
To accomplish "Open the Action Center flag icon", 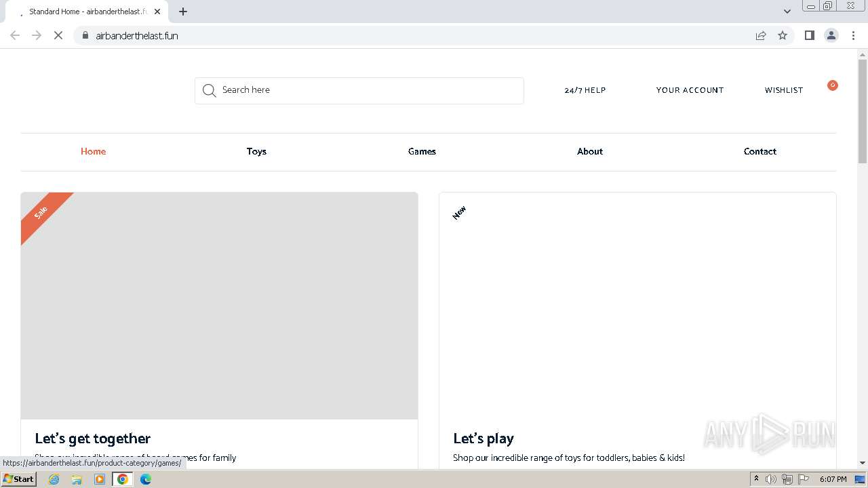I will (804, 479).
